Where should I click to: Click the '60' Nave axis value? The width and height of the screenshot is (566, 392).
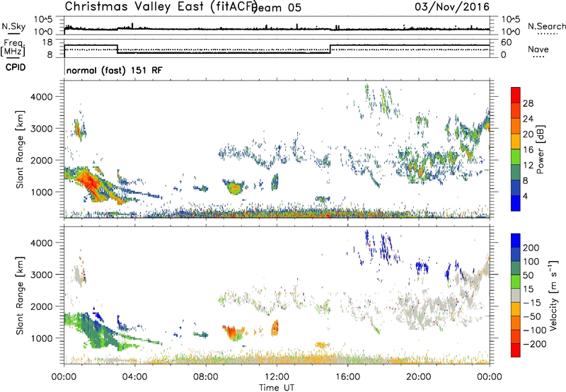tap(507, 42)
